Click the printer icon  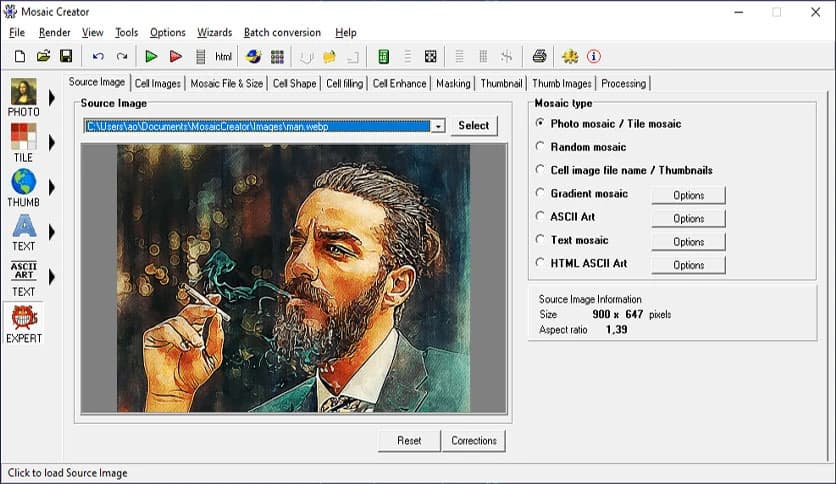point(540,56)
